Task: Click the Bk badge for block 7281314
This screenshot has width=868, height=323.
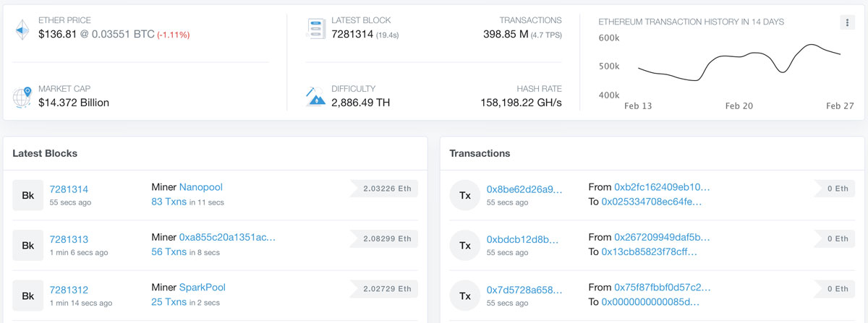Action: [27, 195]
